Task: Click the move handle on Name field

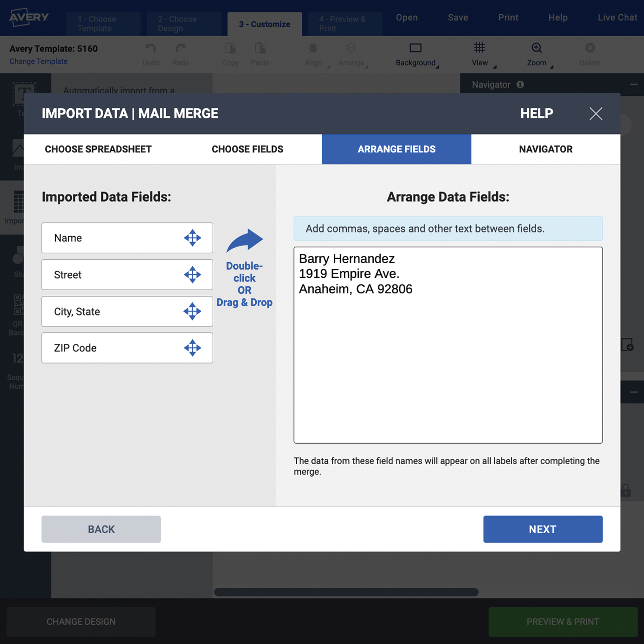Action: (x=193, y=238)
